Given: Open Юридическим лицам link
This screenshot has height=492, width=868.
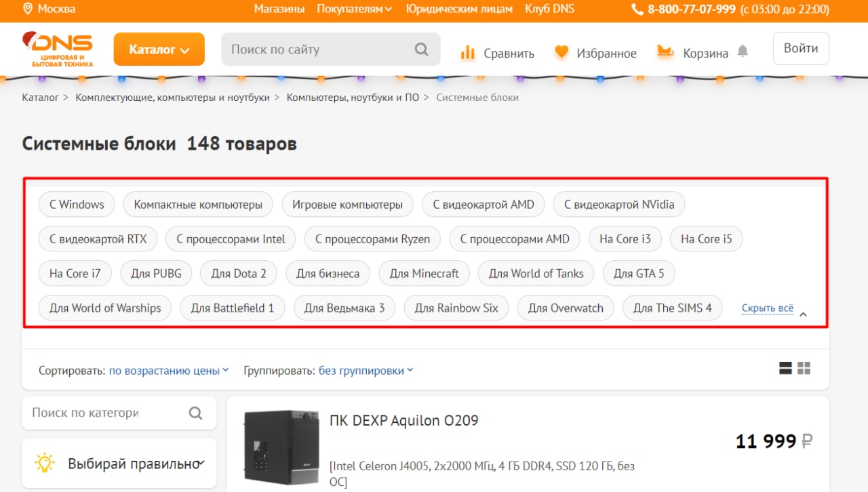Looking at the screenshot, I should point(459,9).
